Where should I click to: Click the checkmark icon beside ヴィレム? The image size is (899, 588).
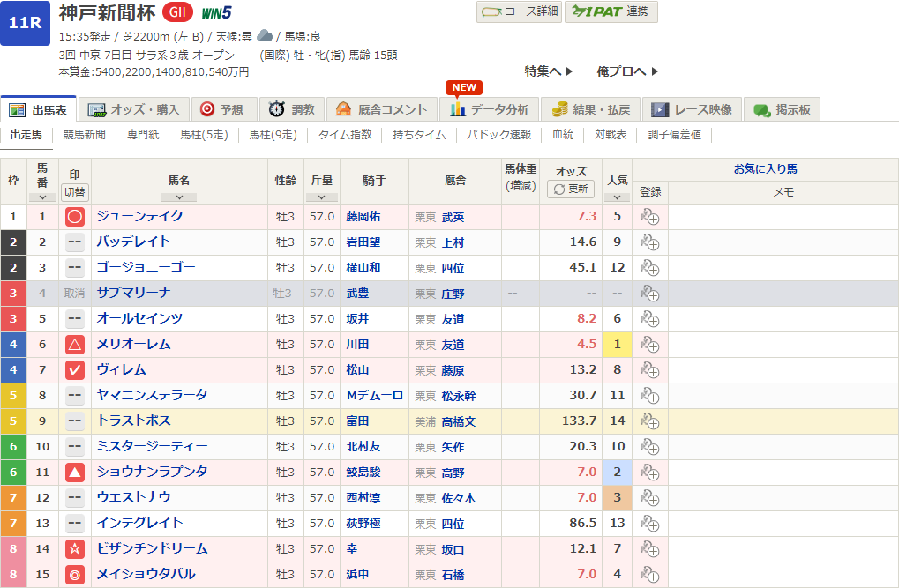pos(74,369)
